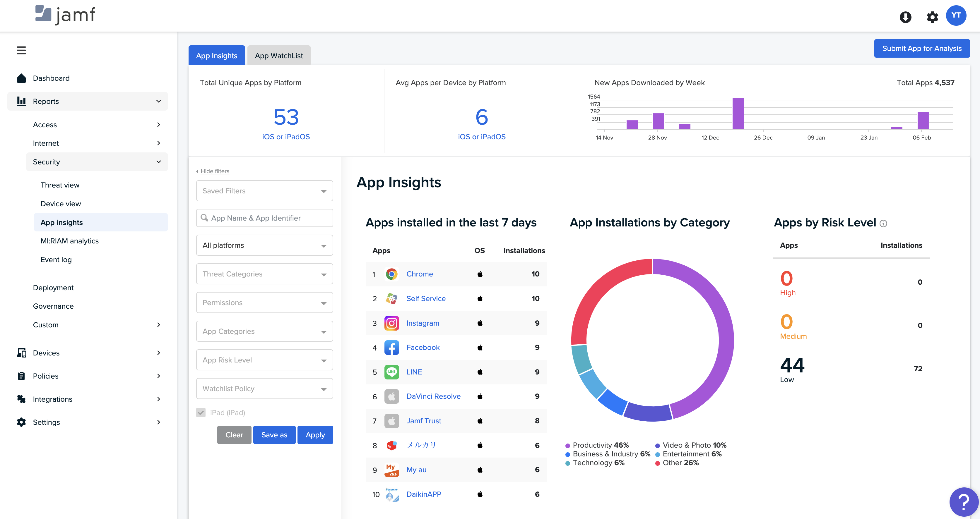This screenshot has width=980, height=519.
Task: Open the help question mark button
Action: click(964, 502)
